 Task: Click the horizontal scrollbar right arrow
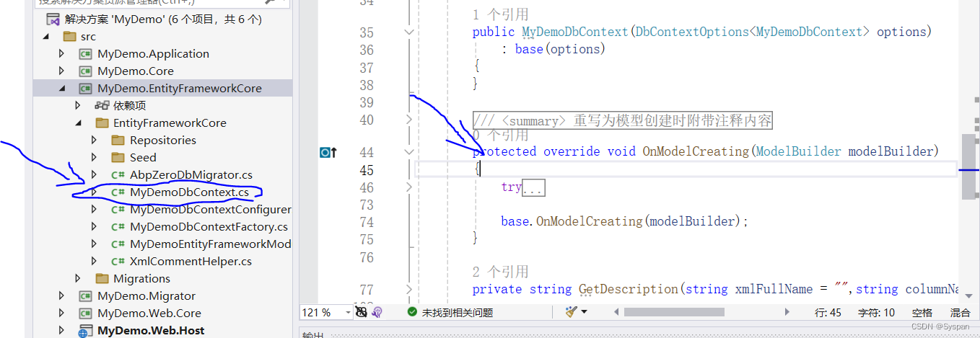point(788,312)
